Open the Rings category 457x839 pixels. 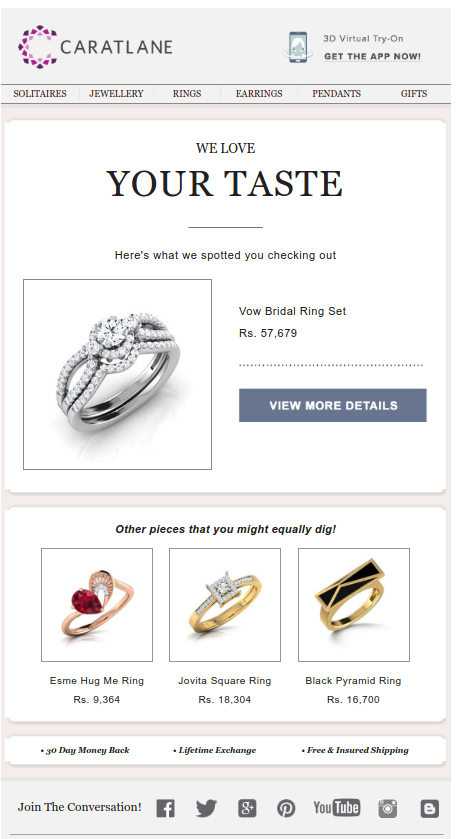tap(187, 94)
